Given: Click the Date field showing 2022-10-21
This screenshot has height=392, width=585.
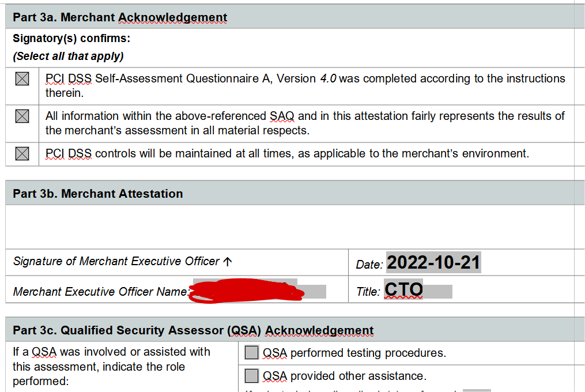Looking at the screenshot, I should [433, 263].
